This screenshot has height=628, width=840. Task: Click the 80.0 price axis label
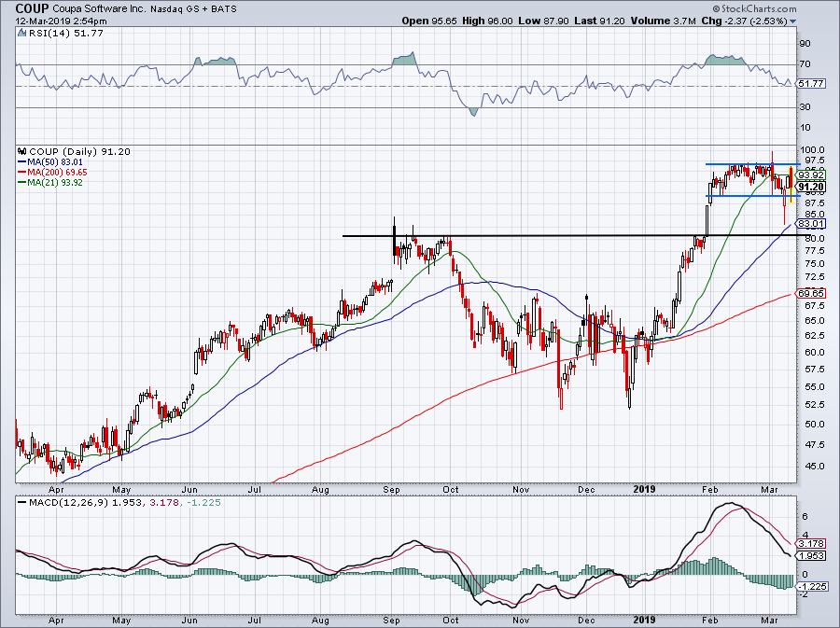pyautogui.click(x=814, y=239)
